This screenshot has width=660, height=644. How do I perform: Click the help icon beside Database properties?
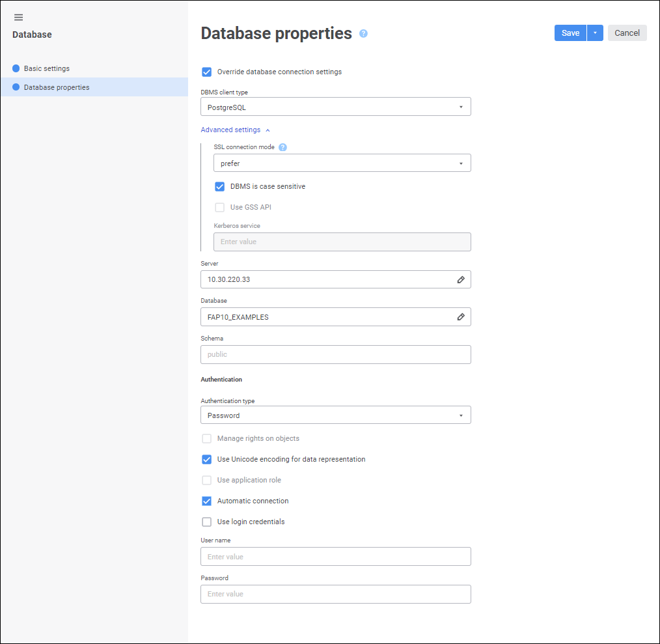(x=363, y=33)
